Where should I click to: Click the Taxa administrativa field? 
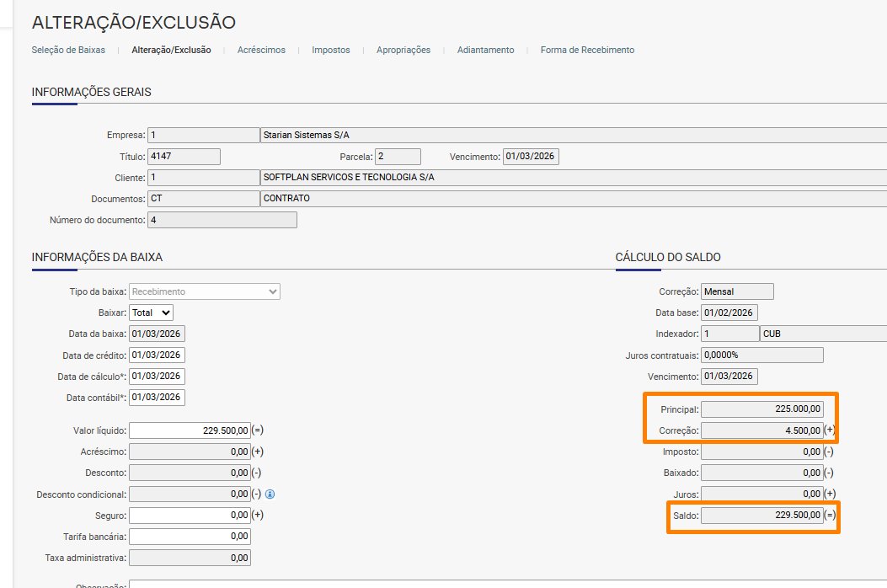click(190, 558)
